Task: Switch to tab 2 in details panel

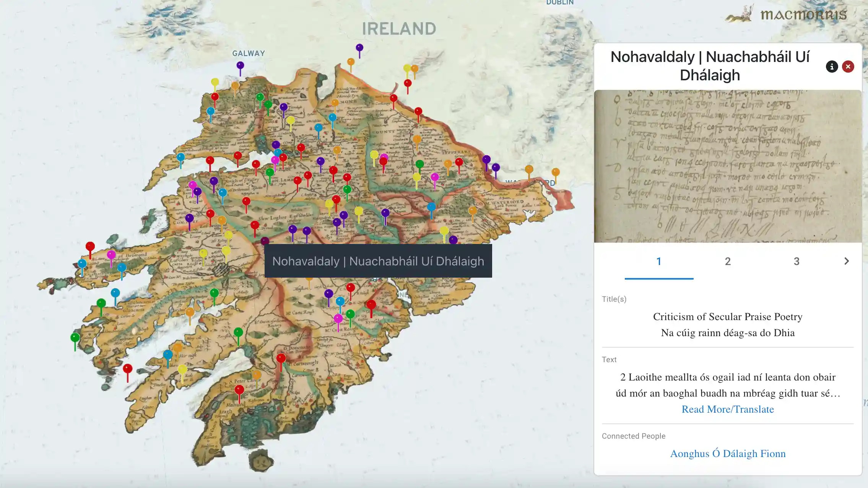Action: [x=727, y=261]
